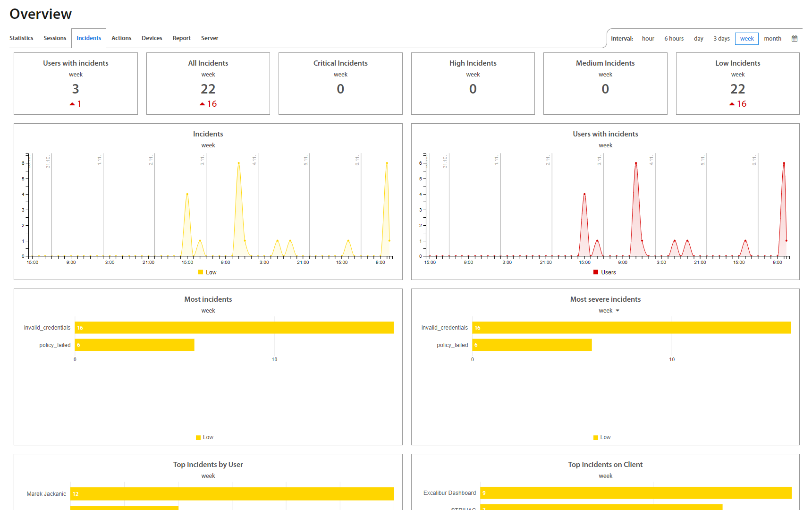
Task: Toggle the Low legend in Incidents chart
Action: [x=207, y=272]
